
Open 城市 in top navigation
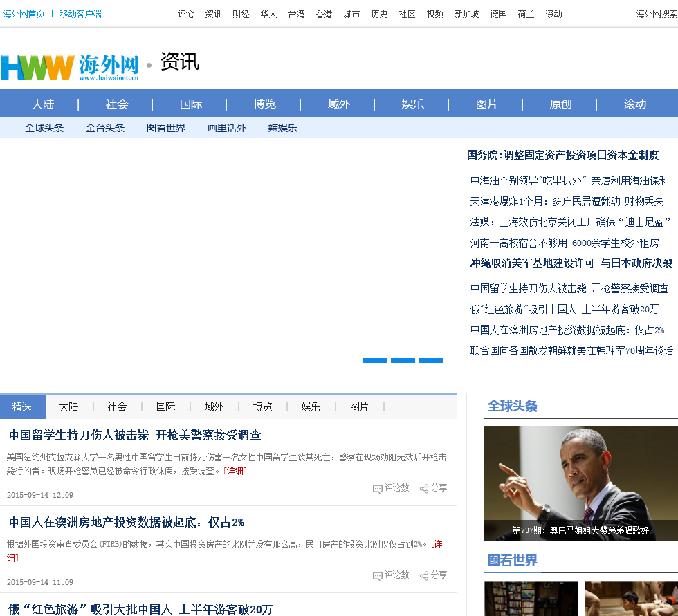(x=351, y=15)
